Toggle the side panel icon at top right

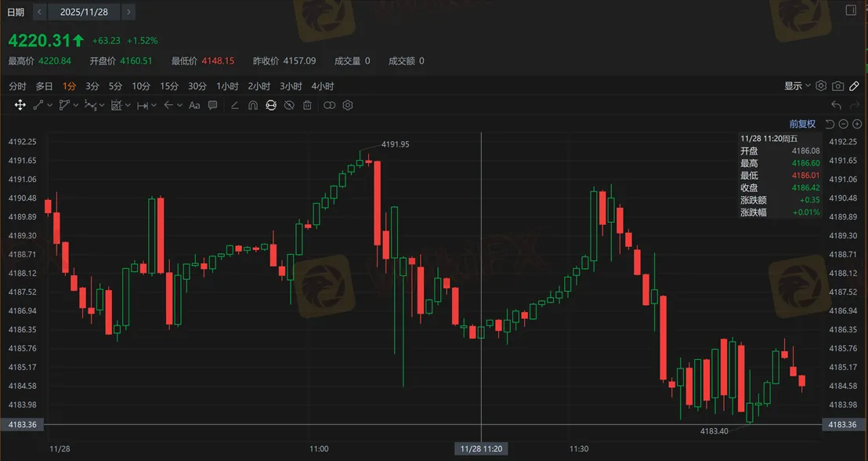[852, 10]
